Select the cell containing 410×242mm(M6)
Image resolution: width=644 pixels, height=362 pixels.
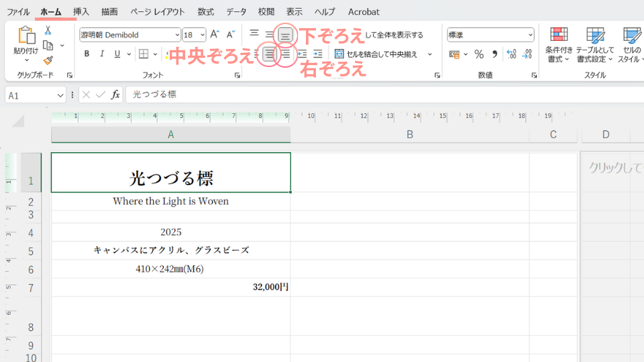(x=171, y=269)
